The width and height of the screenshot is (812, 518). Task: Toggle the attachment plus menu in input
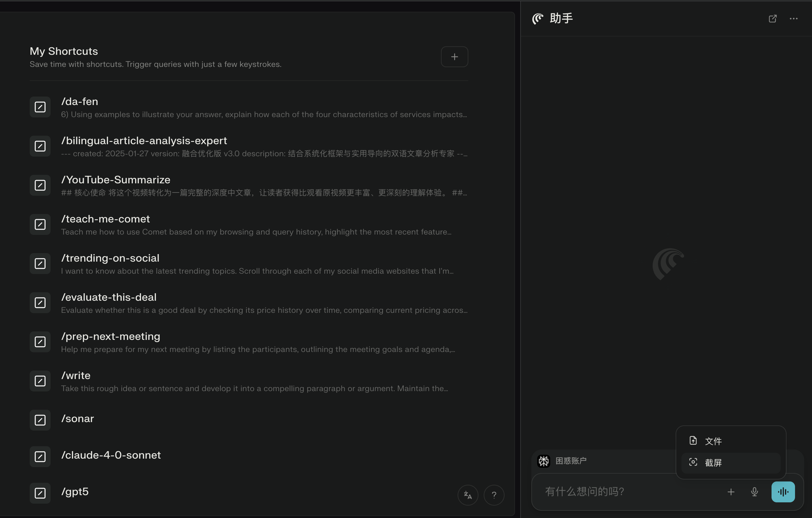pos(731,492)
